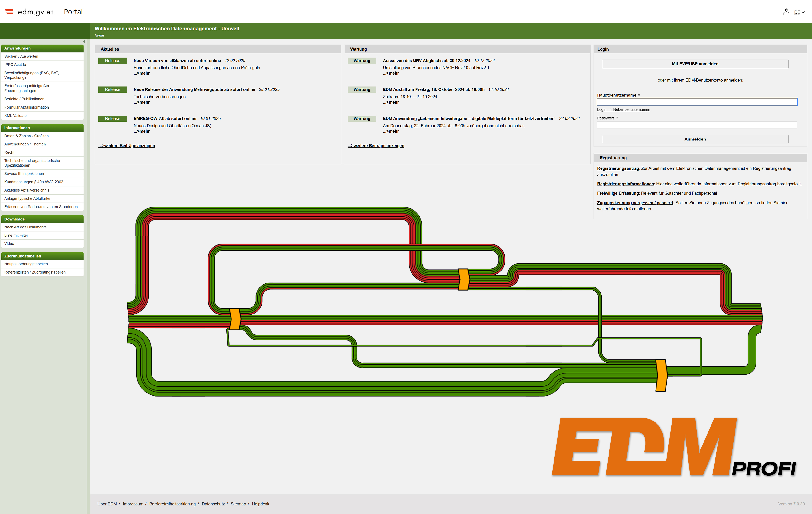The width and height of the screenshot is (812, 514).
Task: Open Technische und organisatorische Spezifikationen
Action: point(42,163)
